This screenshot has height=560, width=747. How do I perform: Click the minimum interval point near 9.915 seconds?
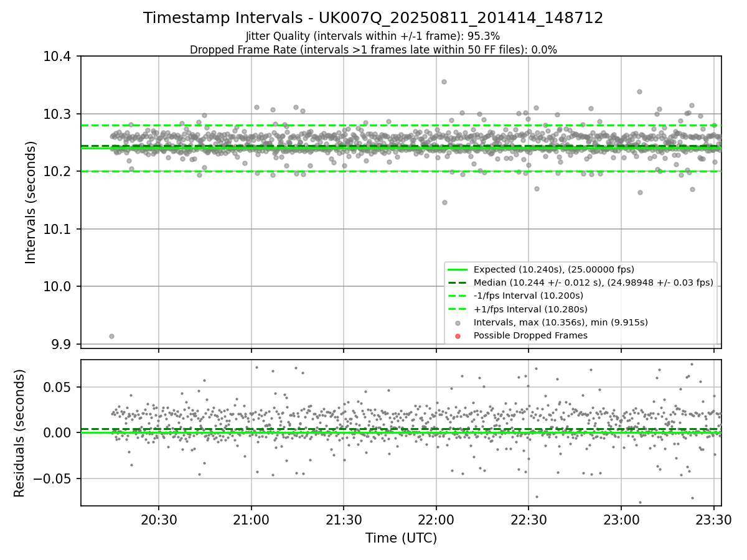(111, 336)
